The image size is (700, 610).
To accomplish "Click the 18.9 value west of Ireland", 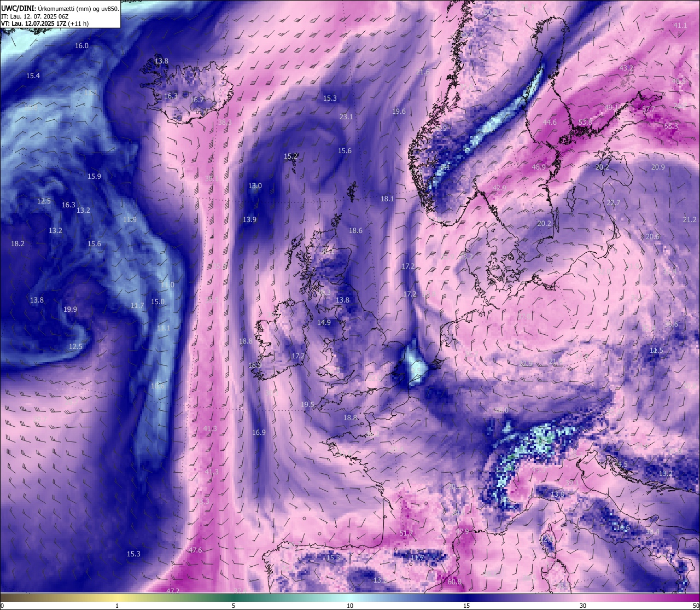I will tap(255, 365).
